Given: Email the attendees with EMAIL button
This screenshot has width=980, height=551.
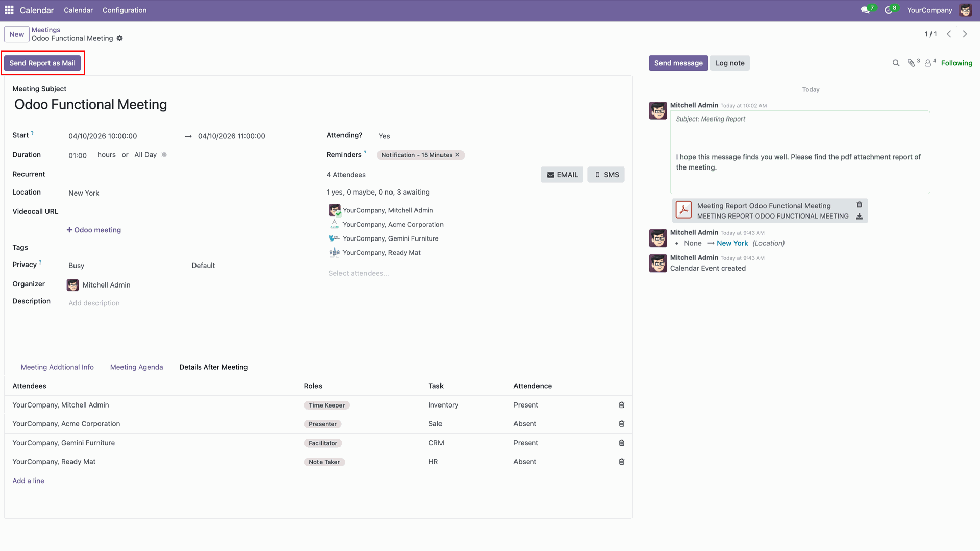Looking at the screenshot, I should tap(562, 175).
